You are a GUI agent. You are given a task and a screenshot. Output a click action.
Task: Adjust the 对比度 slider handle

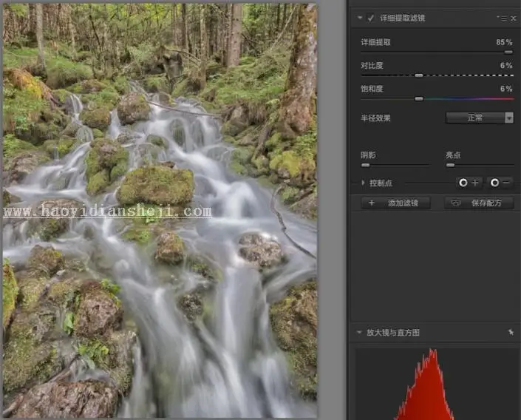[x=419, y=75]
